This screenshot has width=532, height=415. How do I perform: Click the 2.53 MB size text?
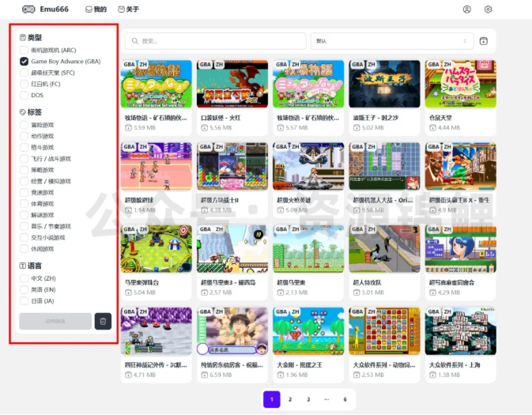coord(372,375)
